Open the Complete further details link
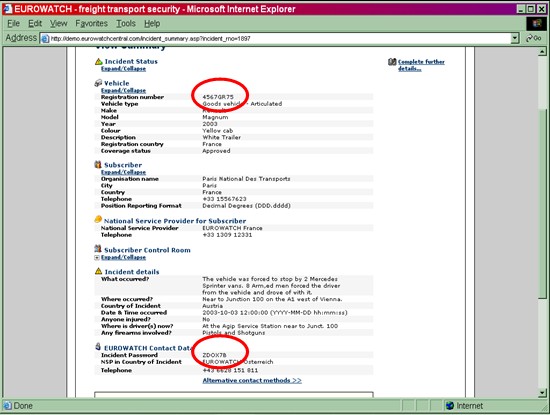Image resolution: width=550 pixels, height=415 pixels. coord(421,65)
